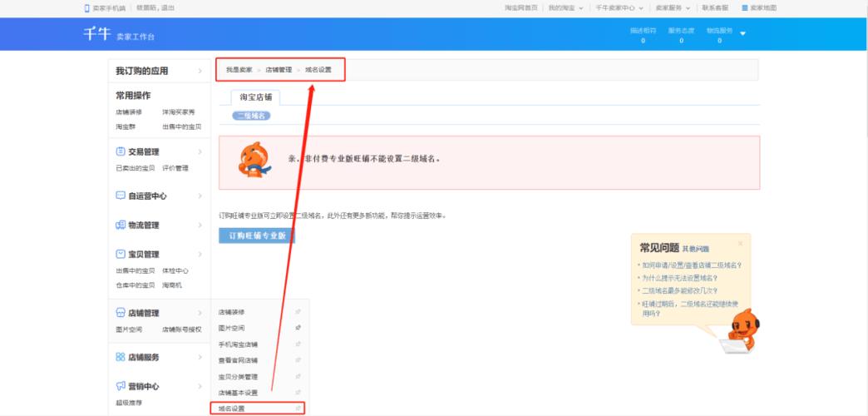Click the 卖家地图 list icon
The image size is (868, 416).
pyautogui.click(x=745, y=8)
